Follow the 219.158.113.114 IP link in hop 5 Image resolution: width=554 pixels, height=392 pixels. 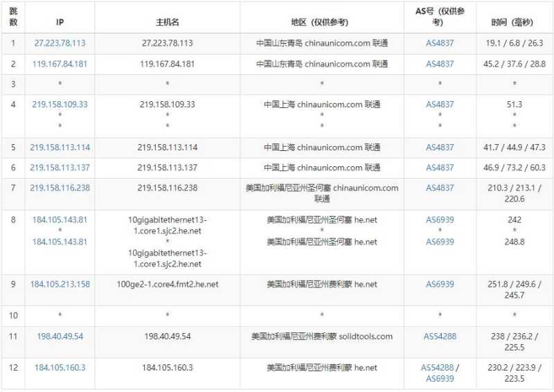(60, 148)
